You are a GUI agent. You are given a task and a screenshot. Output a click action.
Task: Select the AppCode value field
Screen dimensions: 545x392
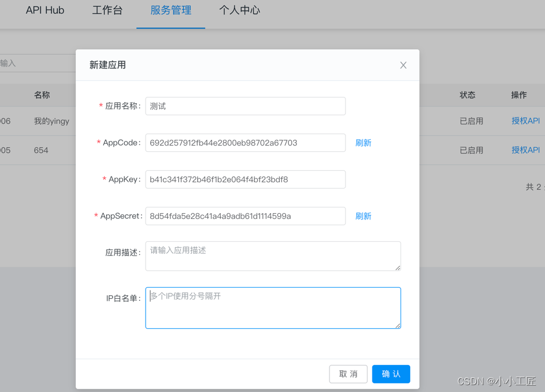[x=245, y=143]
